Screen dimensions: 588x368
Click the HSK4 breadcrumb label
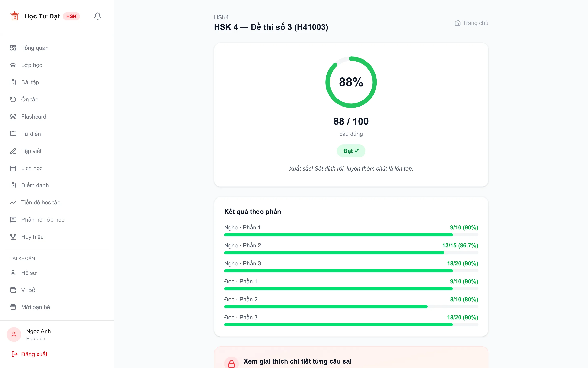221,17
